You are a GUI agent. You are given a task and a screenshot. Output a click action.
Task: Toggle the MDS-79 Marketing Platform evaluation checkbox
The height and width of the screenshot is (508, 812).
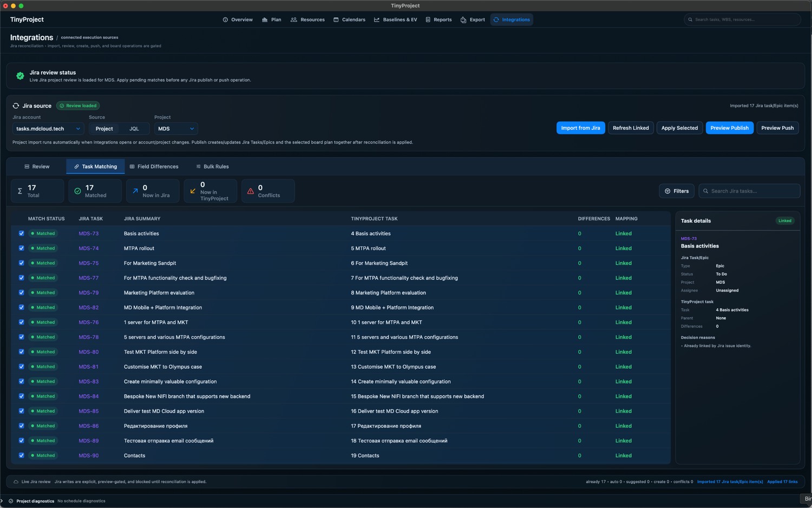(x=22, y=292)
